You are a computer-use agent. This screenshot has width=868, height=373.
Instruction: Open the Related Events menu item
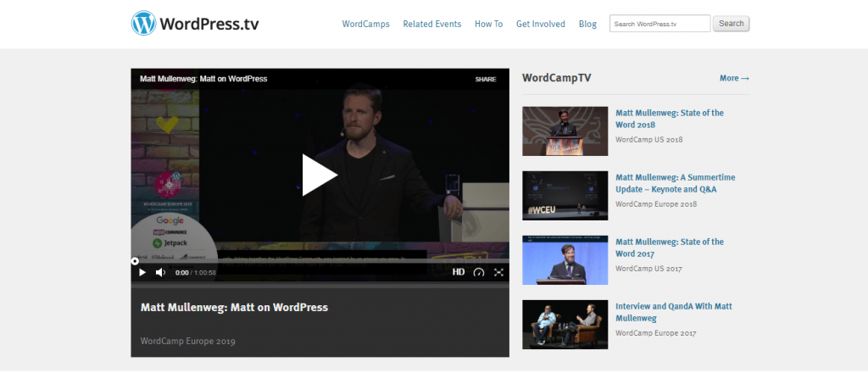[431, 24]
